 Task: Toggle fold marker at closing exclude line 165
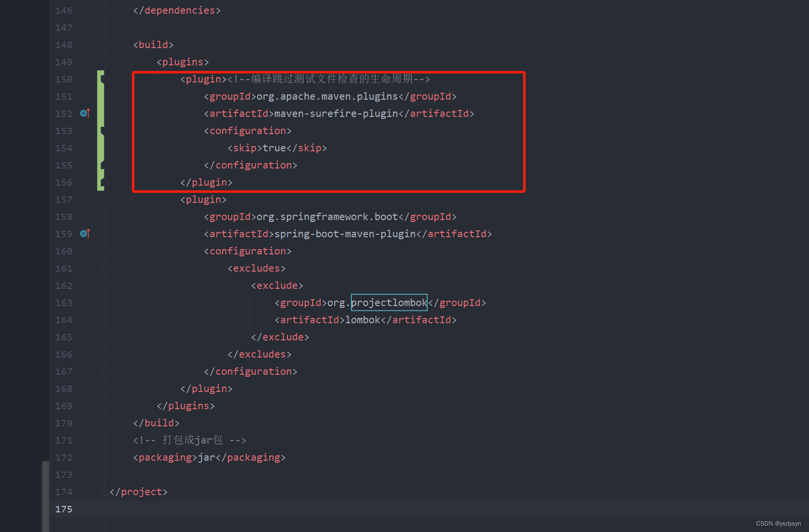(105, 337)
